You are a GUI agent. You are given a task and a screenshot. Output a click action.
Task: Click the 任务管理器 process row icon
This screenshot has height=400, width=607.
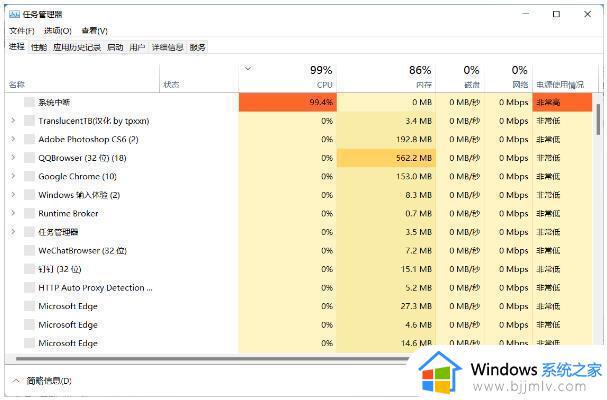(x=29, y=232)
